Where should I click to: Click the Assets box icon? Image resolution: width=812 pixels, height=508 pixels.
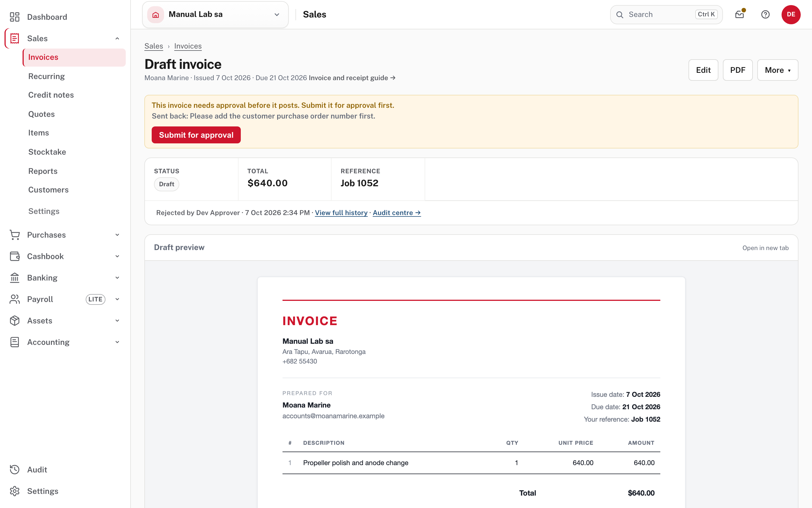pyautogui.click(x=14, y=321)
